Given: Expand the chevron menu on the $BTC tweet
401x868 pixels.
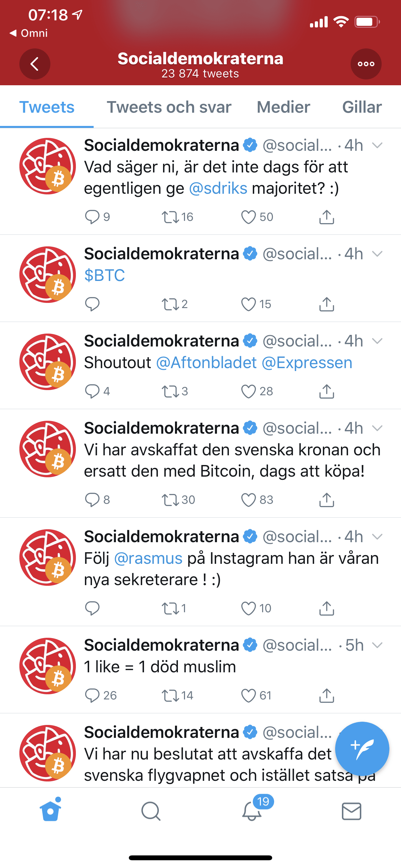Looking at the screenshot, I should [377, 254].
